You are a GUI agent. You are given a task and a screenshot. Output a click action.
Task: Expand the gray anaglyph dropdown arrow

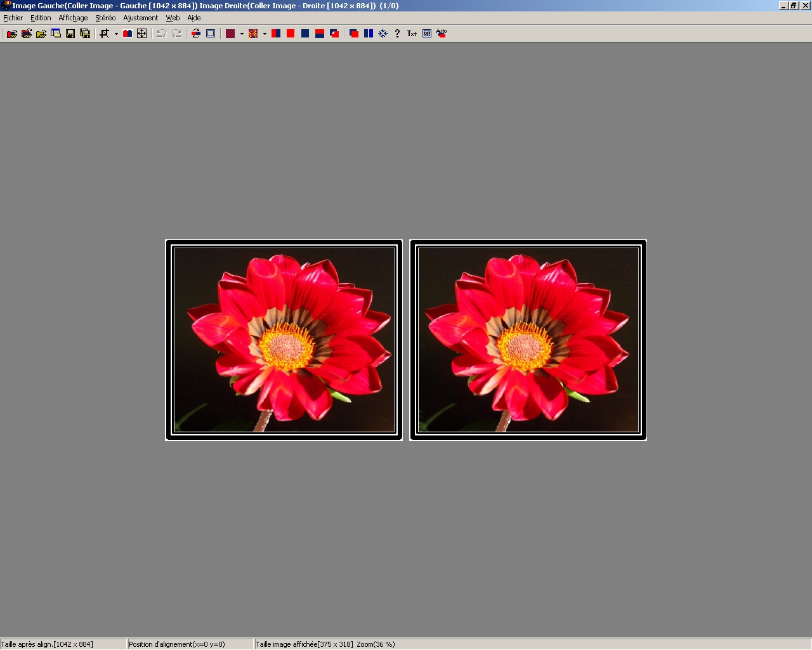pos(242,34)
